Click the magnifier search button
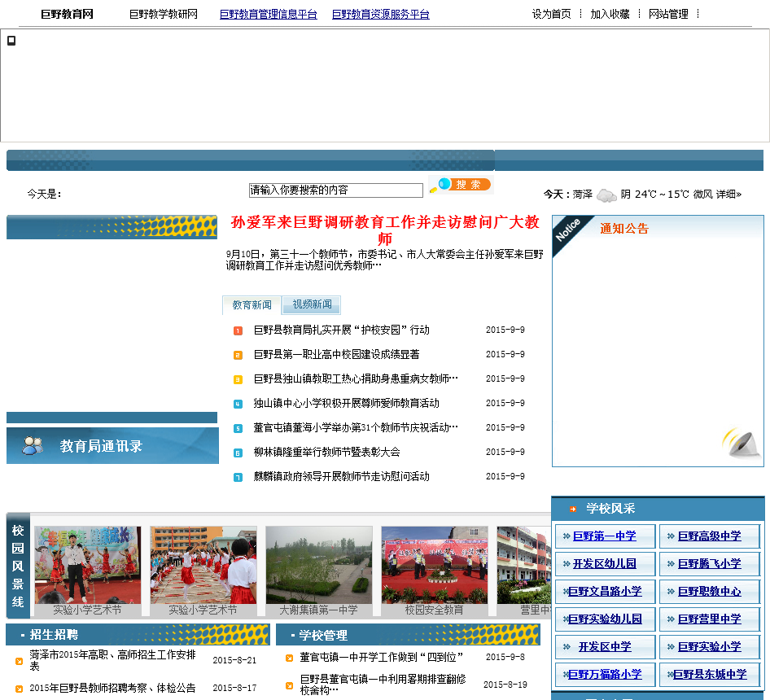Image resolution: width=770 pixels, height=700 pixels. click(x=461, y=186)
